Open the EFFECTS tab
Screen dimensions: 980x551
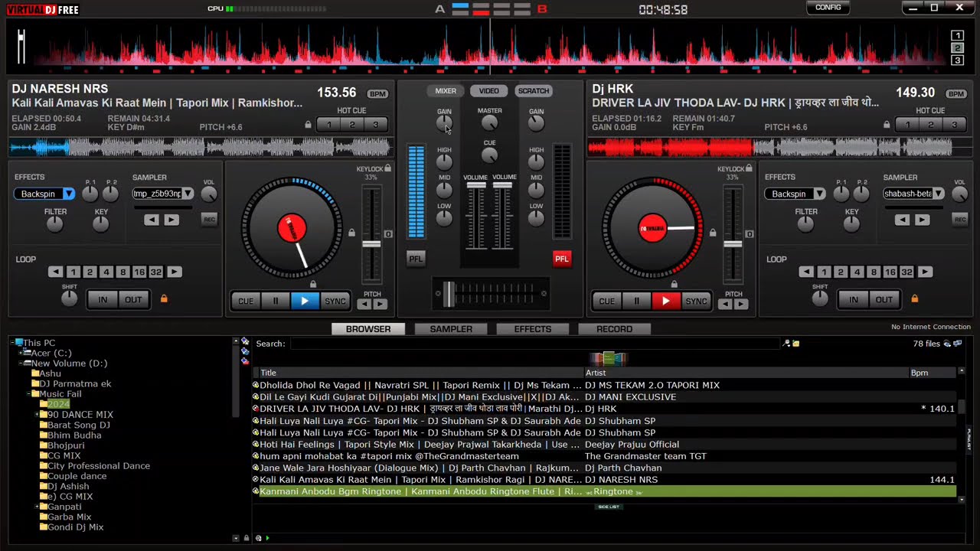click(x=533, y=329)
